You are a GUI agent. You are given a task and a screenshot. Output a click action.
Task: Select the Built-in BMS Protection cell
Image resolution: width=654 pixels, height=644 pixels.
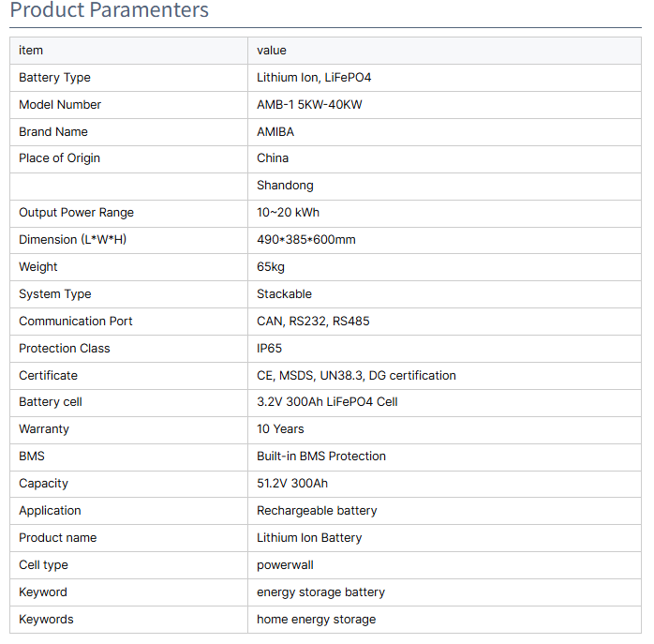click(x=445, y=457)
